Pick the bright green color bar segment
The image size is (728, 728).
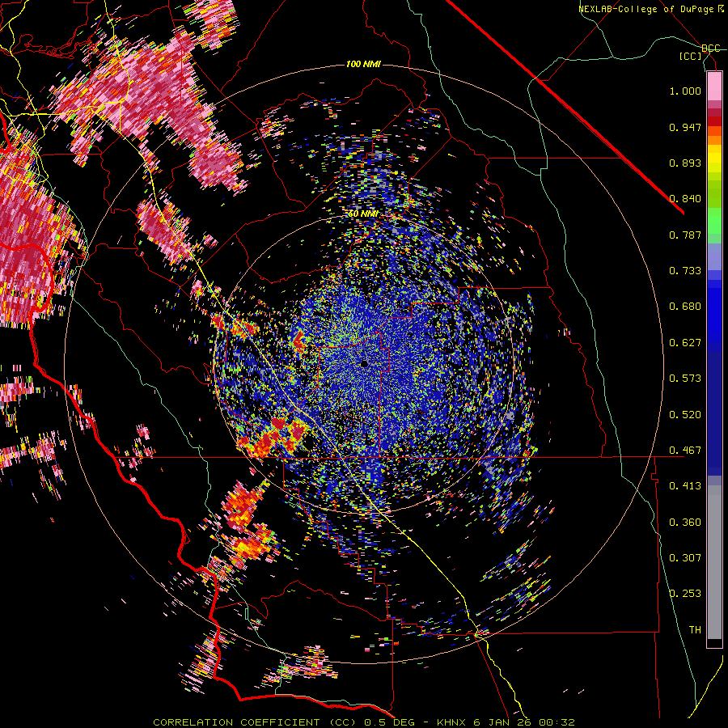coord(714,221)
